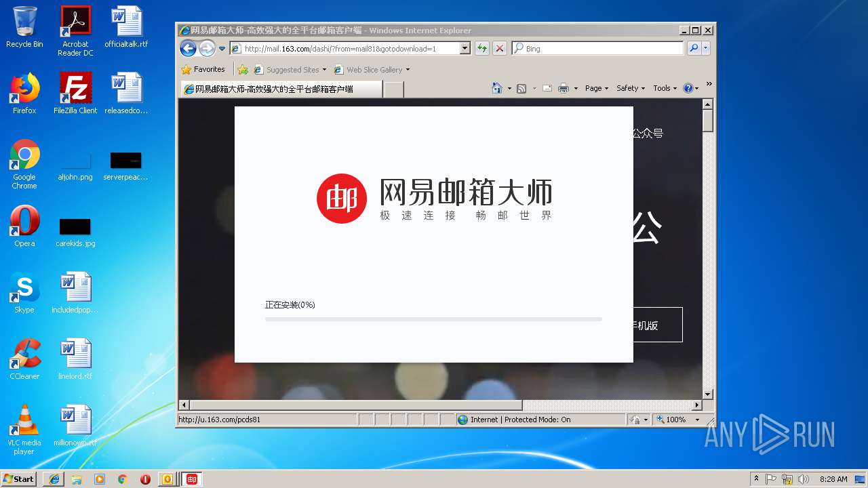Open the search provider dropdown arrow
The image size is (868, 488).
coord(705,48)
